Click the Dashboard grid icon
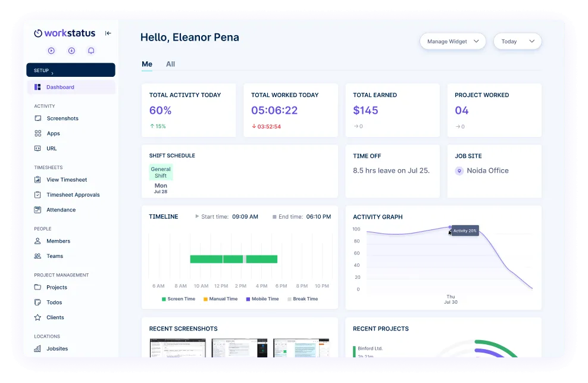 tap(37, 87)
